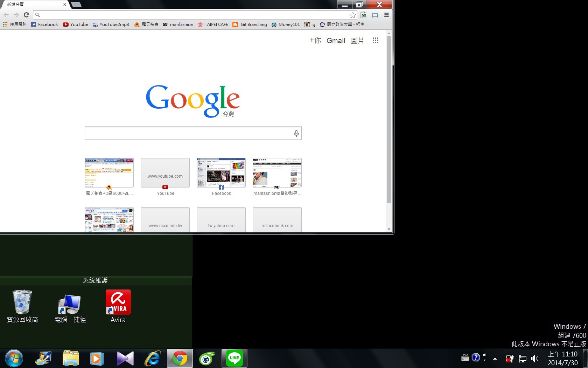Click the power tray icon with red X

pos(510,359)
